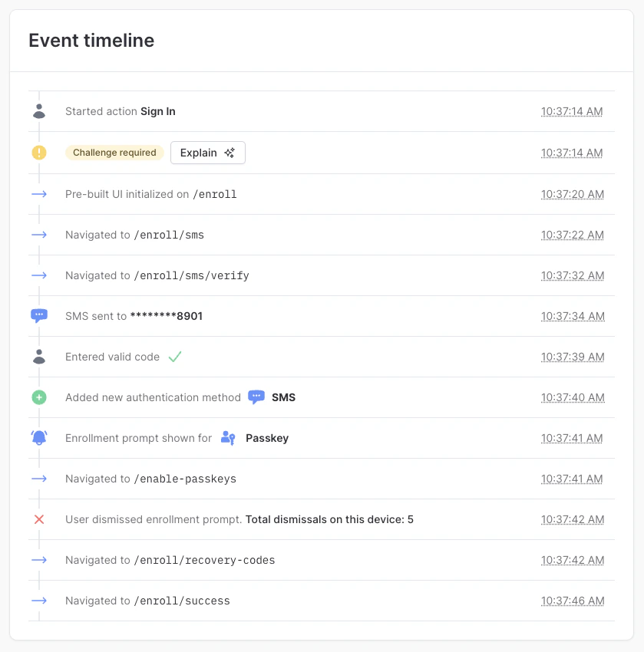This screenshot has width=644, height=652.
Task: Click the arrow icon for Navigated to /enroll/success
Action: 39,601
